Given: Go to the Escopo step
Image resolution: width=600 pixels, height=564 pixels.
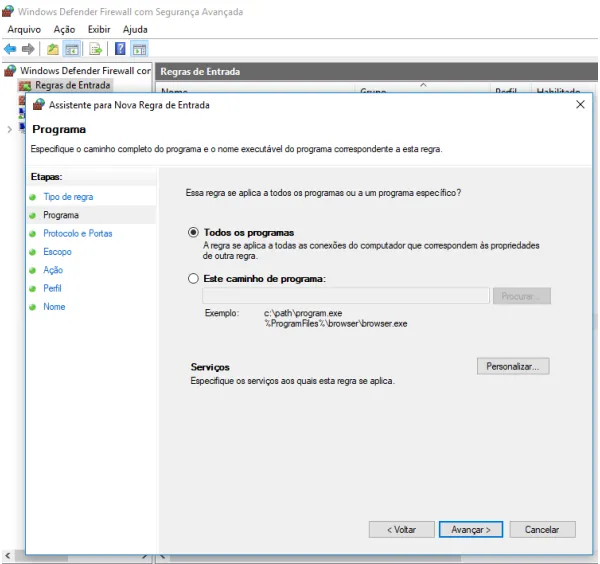Looking at the screenshot, I should pyautogui.click(x=57, y=252).
